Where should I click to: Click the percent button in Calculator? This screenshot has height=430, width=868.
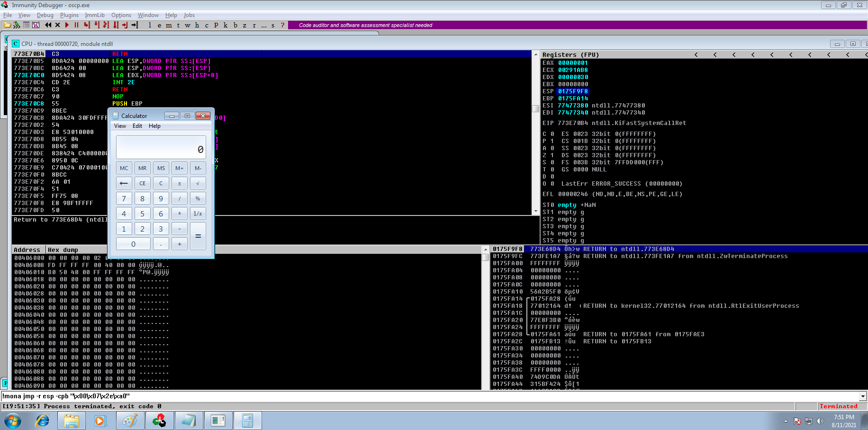coord(198,198)
